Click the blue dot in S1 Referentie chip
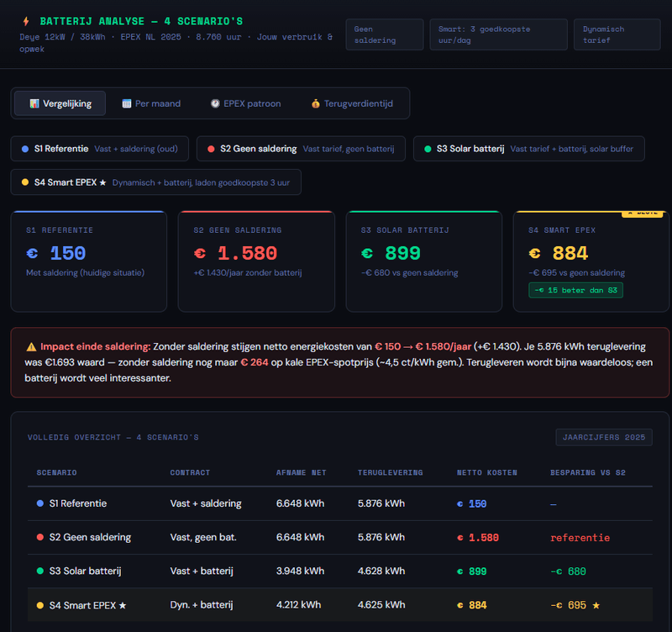Screen dimensions: 672x632 click(x=25, y=149)
